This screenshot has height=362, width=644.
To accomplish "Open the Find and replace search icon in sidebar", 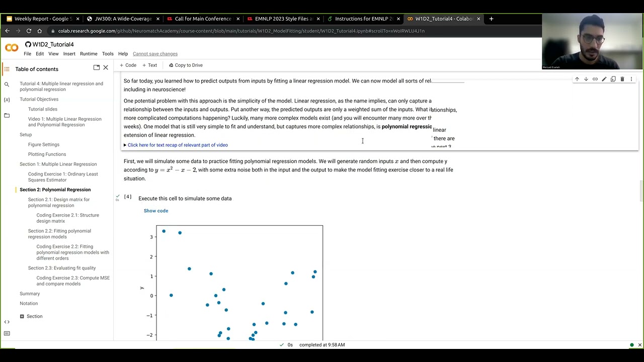I will (7, 84).
